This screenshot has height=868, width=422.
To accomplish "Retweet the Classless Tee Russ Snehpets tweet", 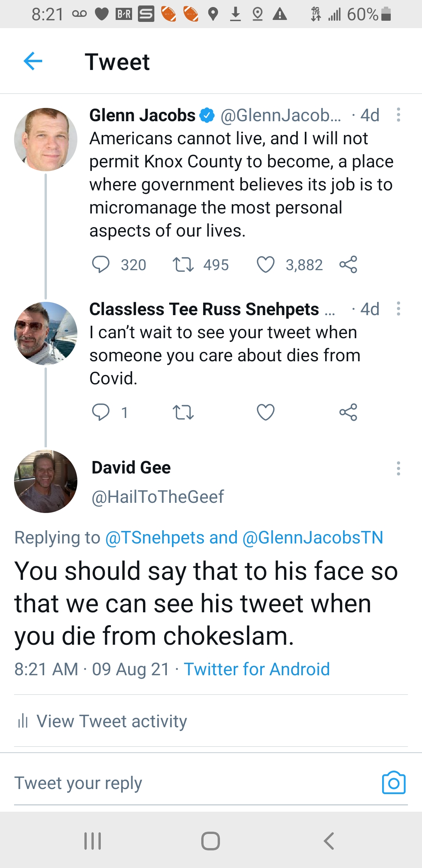I will (x=183, y=412).
